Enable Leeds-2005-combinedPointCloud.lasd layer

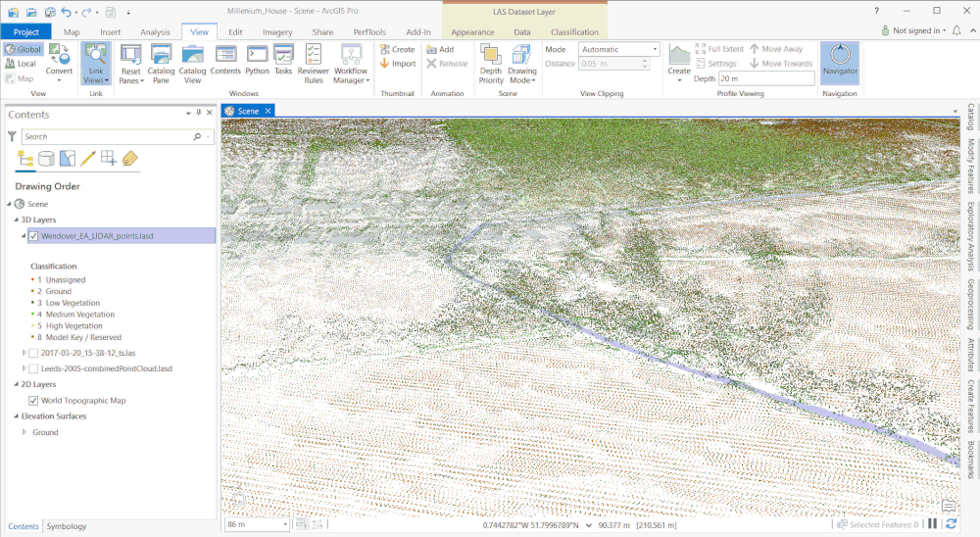[33, 368]
